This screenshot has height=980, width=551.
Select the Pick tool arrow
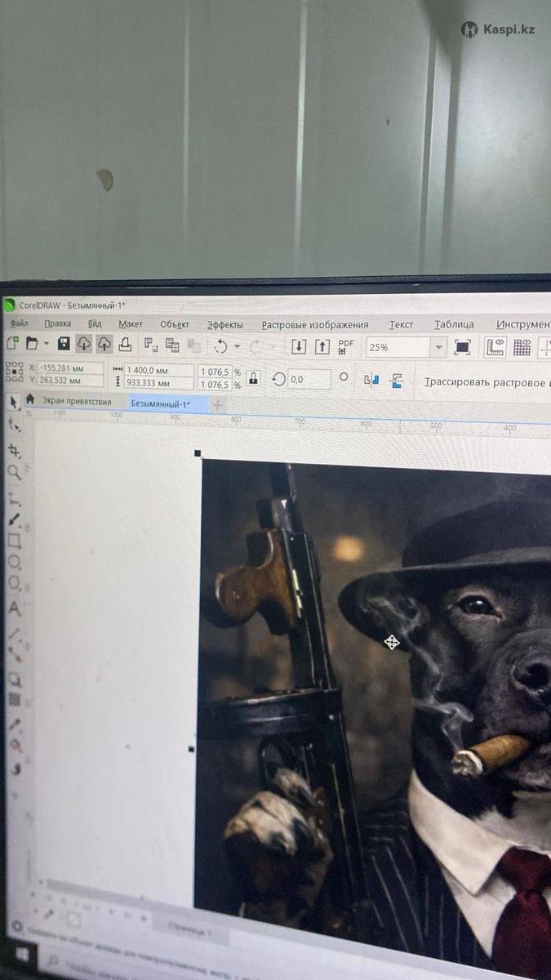tap(13, 402)
